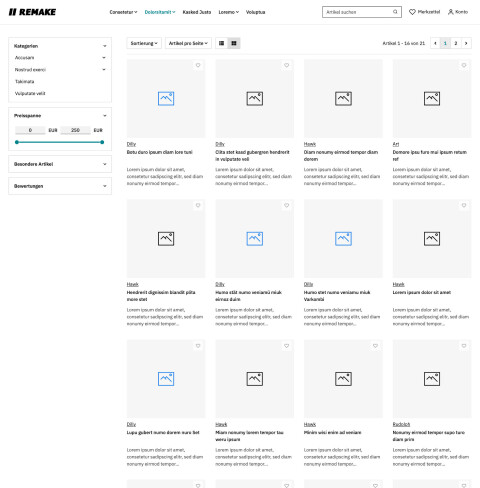Image resolution: width=480 pixels, height=488 pixels.
Task: Open the Sortierung dropdown
Action: (x=144, y=43)
